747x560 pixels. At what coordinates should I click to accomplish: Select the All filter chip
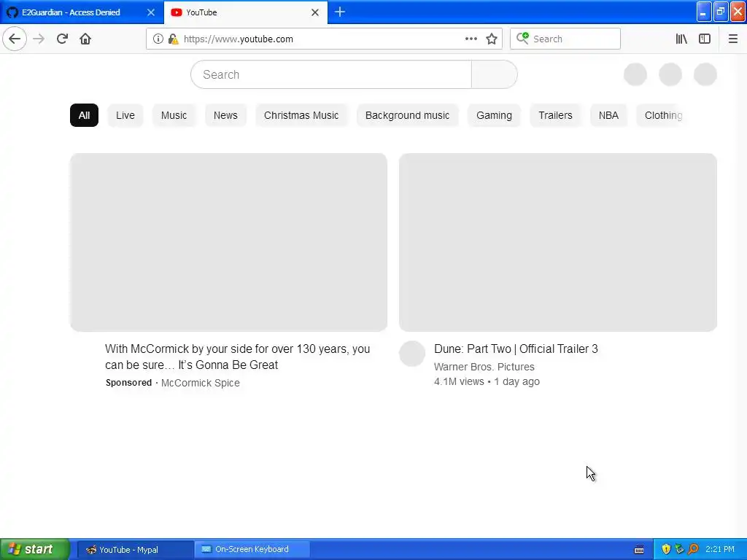tap(85, 115)
